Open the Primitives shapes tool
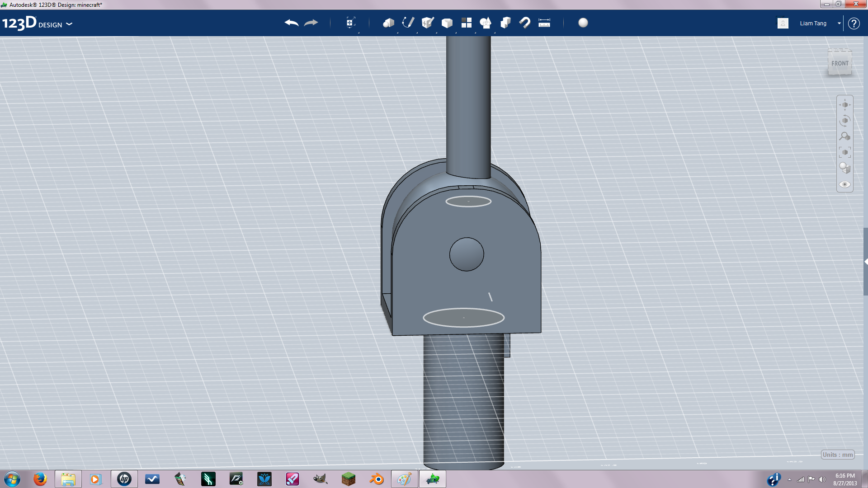 tap(388, 23)
